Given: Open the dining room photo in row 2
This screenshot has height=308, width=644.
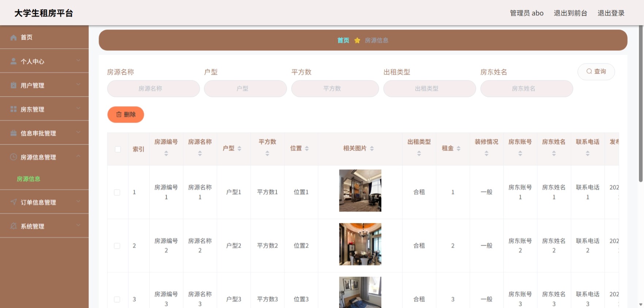Looking at the screenshot, I should (x=360, y=244).
